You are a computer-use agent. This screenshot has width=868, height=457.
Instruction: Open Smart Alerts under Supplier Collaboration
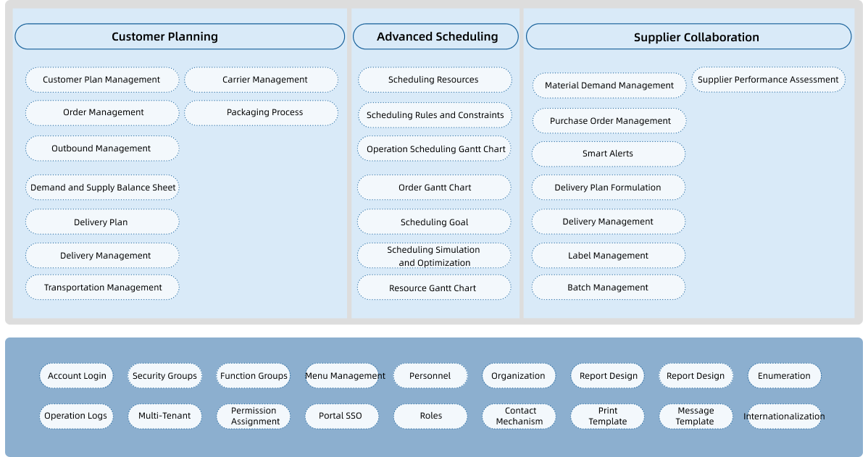point(609,154)
